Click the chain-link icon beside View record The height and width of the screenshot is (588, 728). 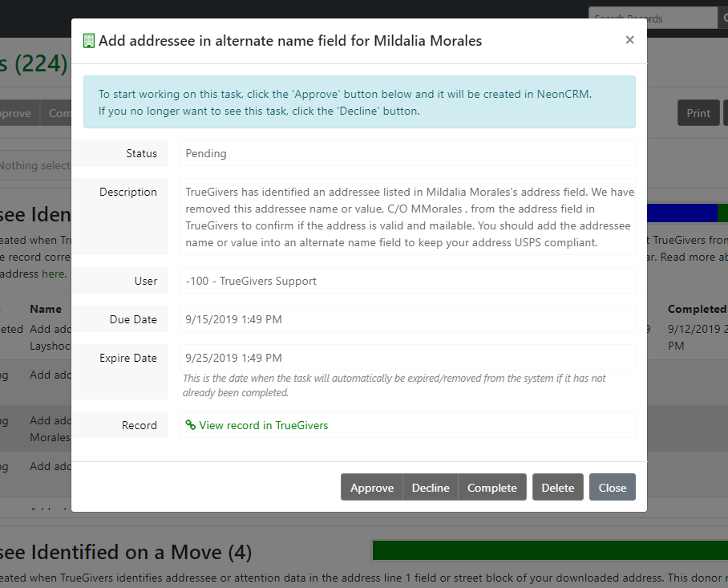(191, 425)
